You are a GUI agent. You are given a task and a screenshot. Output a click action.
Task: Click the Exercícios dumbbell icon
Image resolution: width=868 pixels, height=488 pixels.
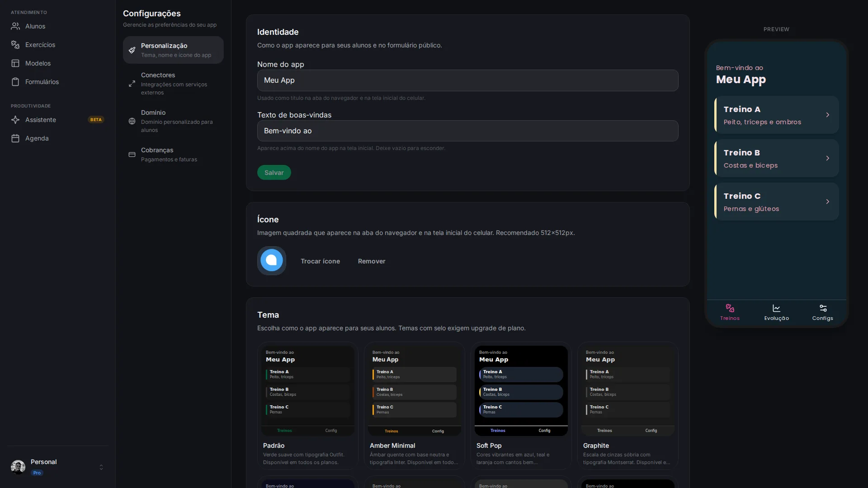15,45
